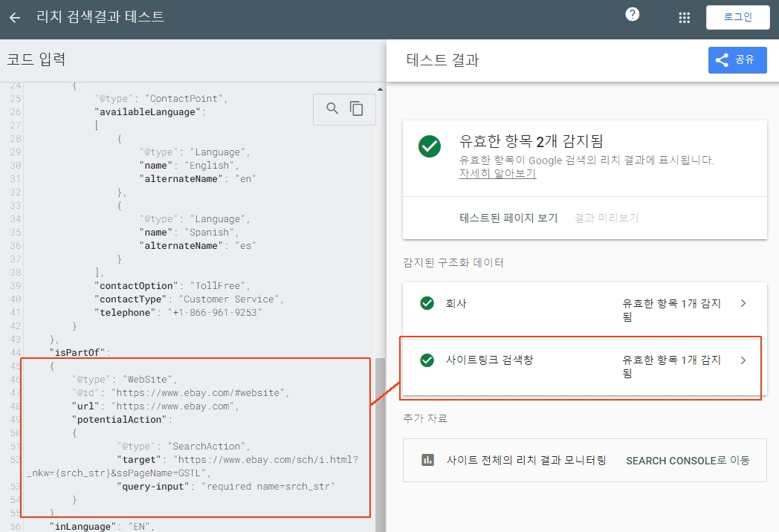Viewport: 779px width, 532px height.
Task: Click the code editor scroll-up arrow
Action: pyautogui.click(x=380, y=89)
